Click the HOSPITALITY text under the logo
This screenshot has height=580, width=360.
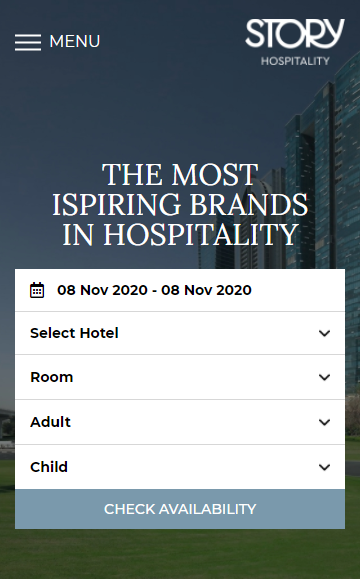pyautogui.click(x=295, y=61)
